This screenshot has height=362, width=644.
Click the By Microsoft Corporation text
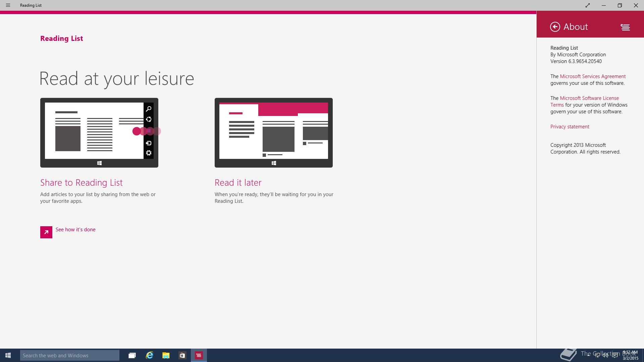578,55
